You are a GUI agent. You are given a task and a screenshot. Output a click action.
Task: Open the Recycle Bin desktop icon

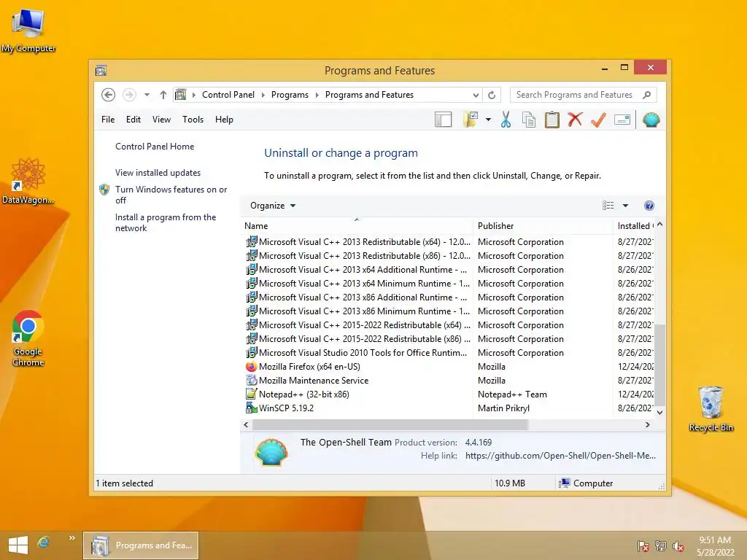711,408
